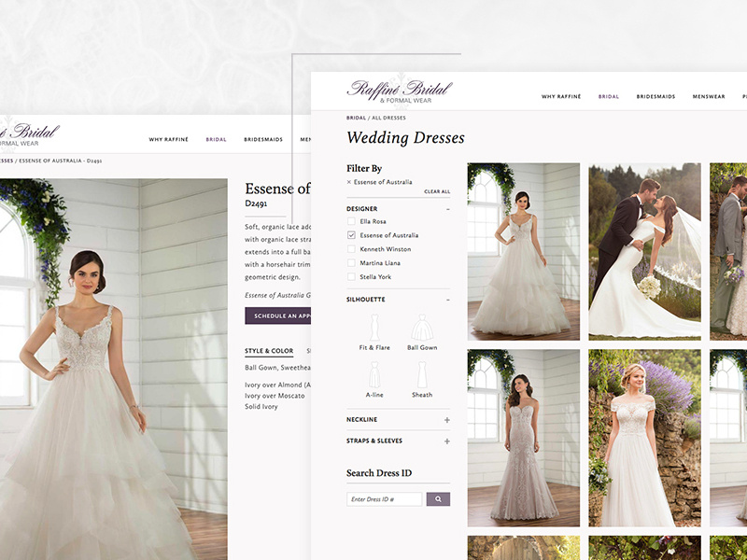Select the Fit & Flare silhouette icon
Image resolution: width=747 pixels, height=560 pixels.
click(374, 327)
